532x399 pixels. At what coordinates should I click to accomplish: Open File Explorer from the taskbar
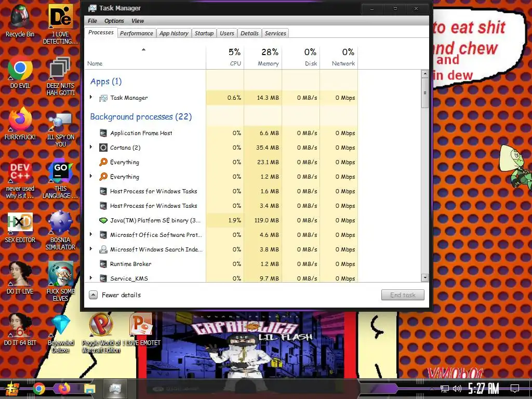pyautogui.click(x=89, y=389)
